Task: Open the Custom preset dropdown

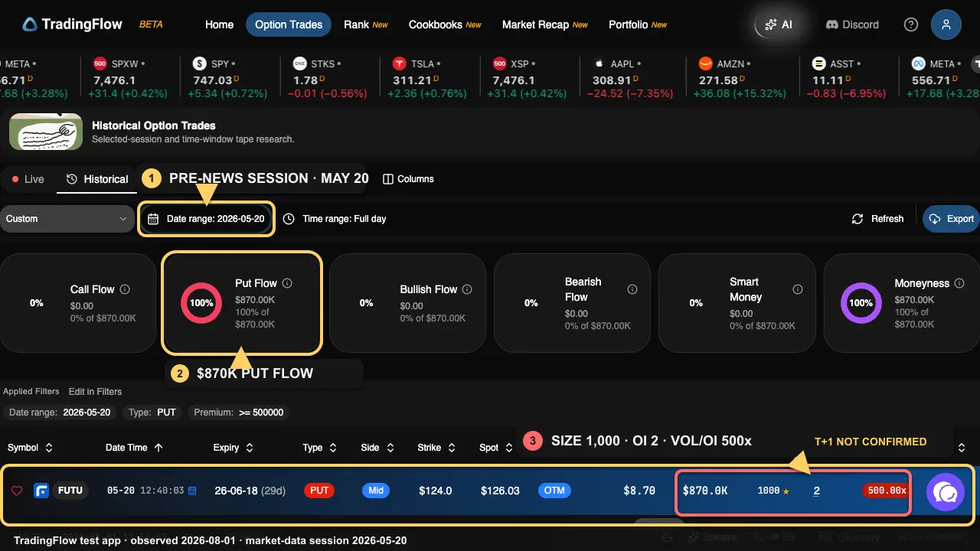Action: click(x=67, y=219)
